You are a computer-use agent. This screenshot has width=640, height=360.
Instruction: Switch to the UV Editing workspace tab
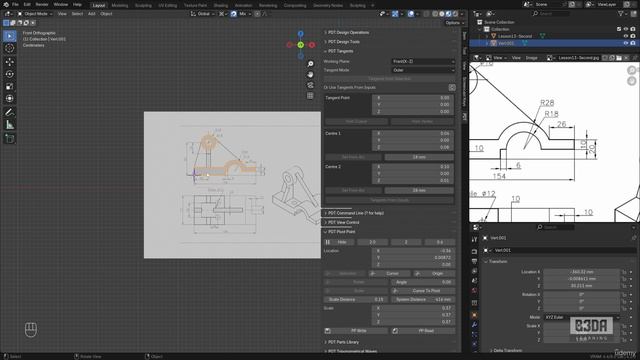[168, 5]
